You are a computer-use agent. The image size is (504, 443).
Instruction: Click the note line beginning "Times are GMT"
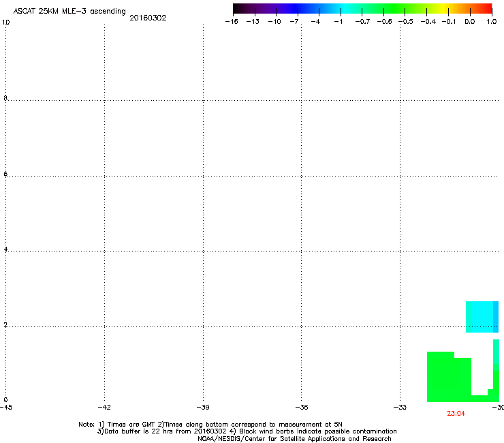210,425
